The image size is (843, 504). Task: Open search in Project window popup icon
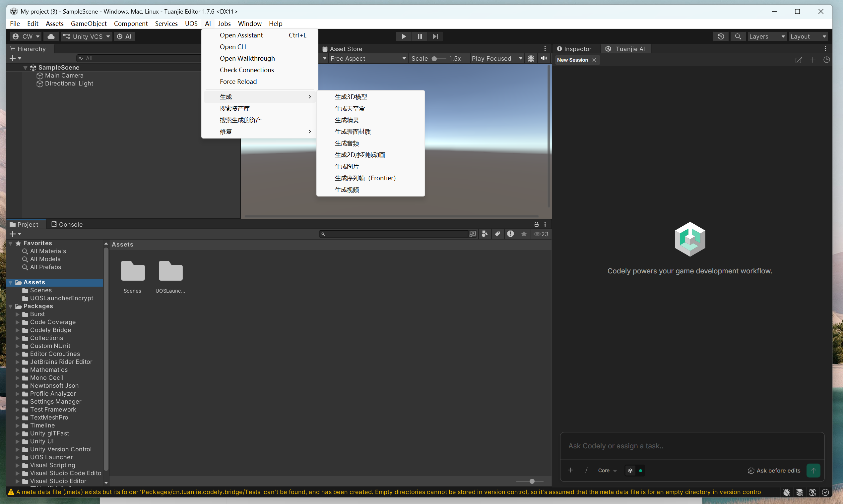tap(473, 234)
